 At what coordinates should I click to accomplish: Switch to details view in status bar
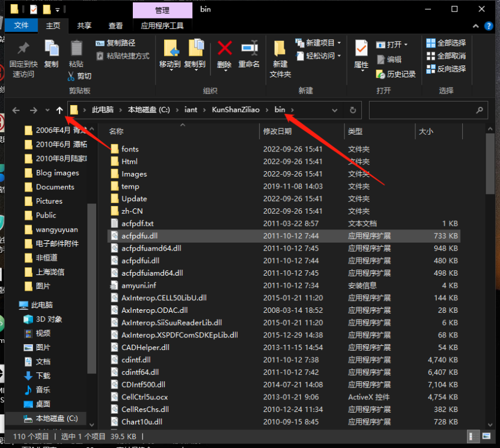[x=473, y=436]
